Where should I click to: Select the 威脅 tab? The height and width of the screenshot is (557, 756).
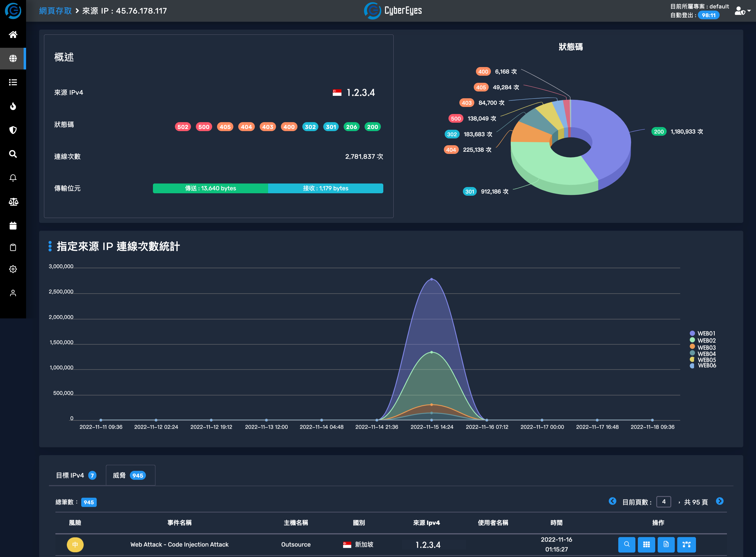130,475
